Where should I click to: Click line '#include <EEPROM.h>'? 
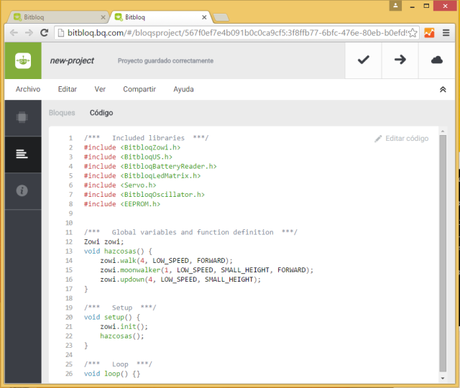pyautogui.click(x=122, y=204)
